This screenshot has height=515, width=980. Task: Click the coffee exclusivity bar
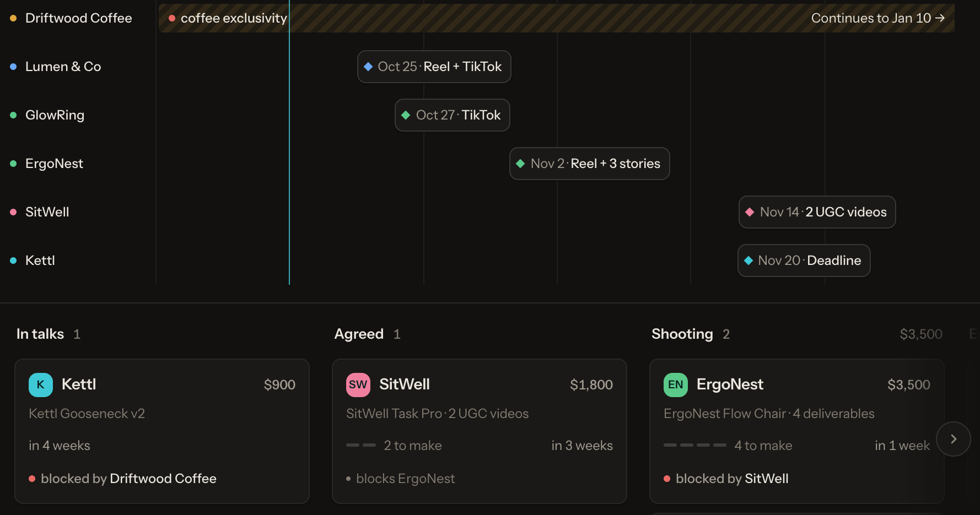click(x=557, y=18)
